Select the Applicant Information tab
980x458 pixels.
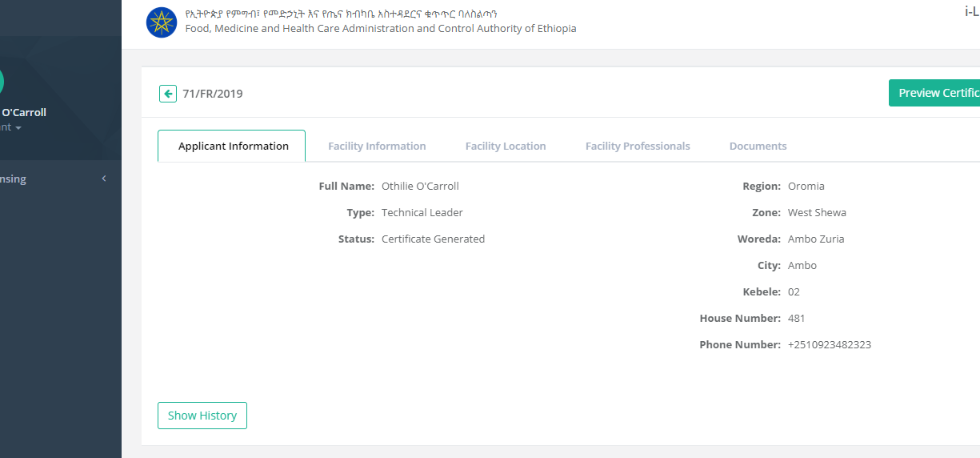[232, 146]
